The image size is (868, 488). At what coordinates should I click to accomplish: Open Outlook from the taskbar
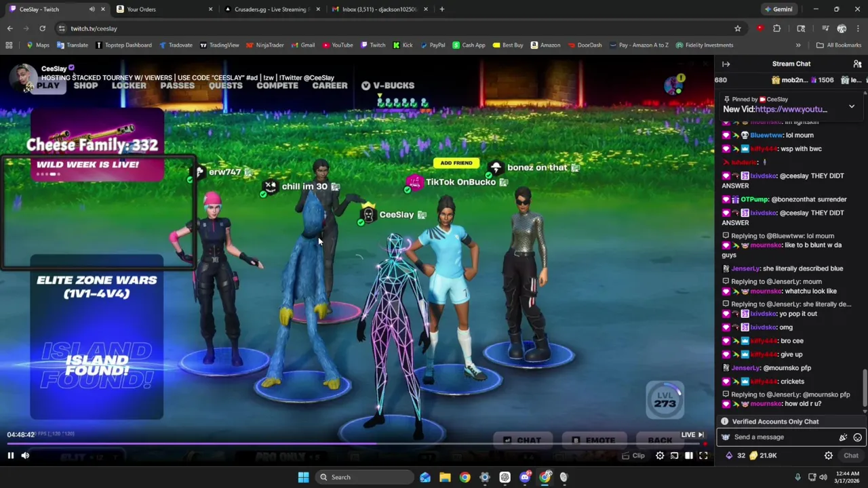[425, 477]
